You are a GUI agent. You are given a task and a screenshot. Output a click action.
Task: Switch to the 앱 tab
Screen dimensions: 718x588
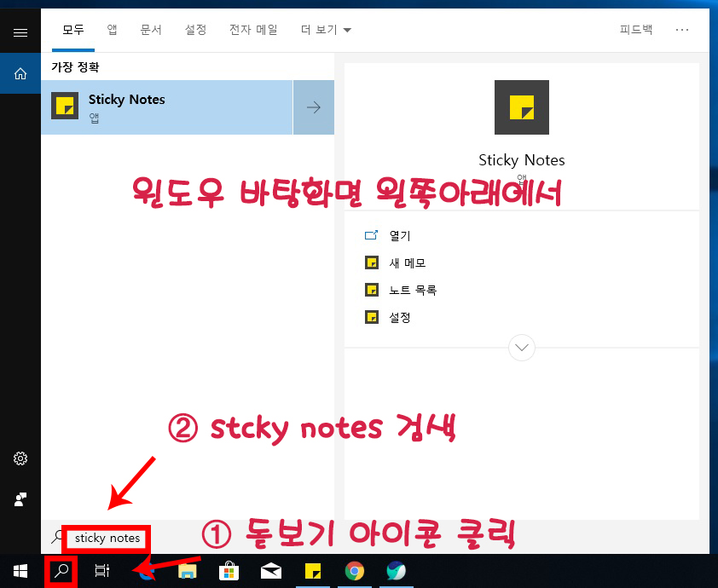[112, 30]
